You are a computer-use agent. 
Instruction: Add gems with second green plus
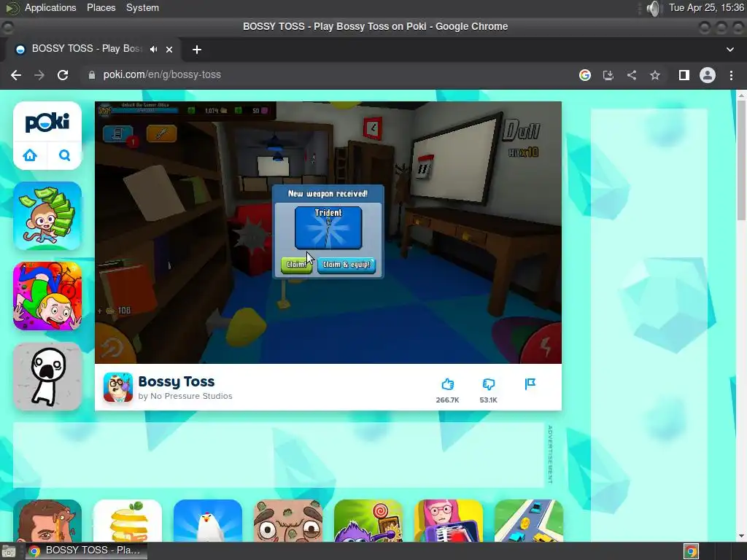(239, 111)
